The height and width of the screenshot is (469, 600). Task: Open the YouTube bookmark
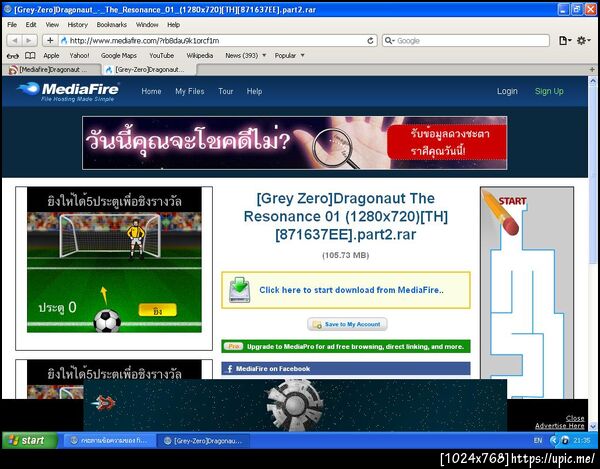tap(161, 55)
